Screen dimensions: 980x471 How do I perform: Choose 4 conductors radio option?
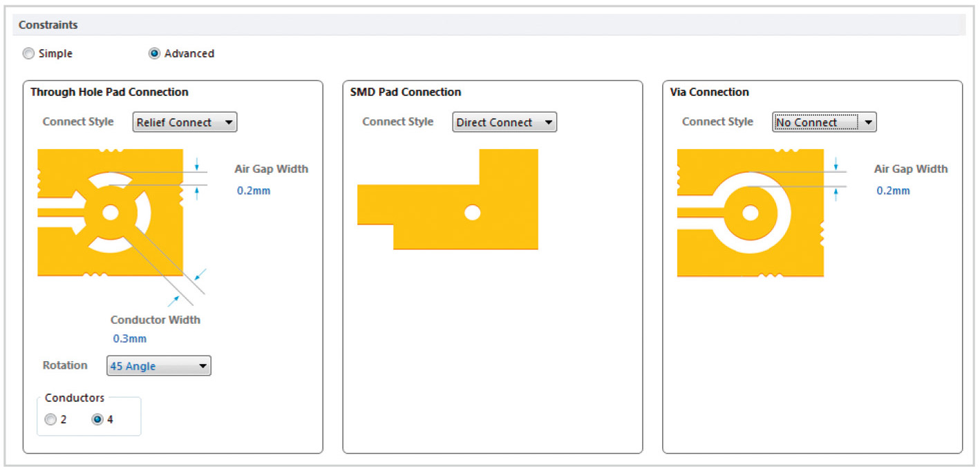97,419
